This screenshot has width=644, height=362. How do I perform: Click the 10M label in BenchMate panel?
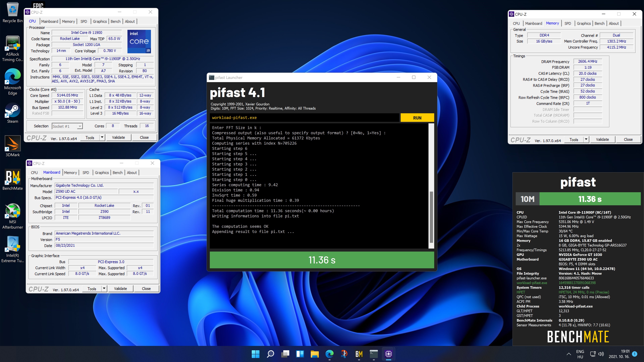[x=527, y=199]
